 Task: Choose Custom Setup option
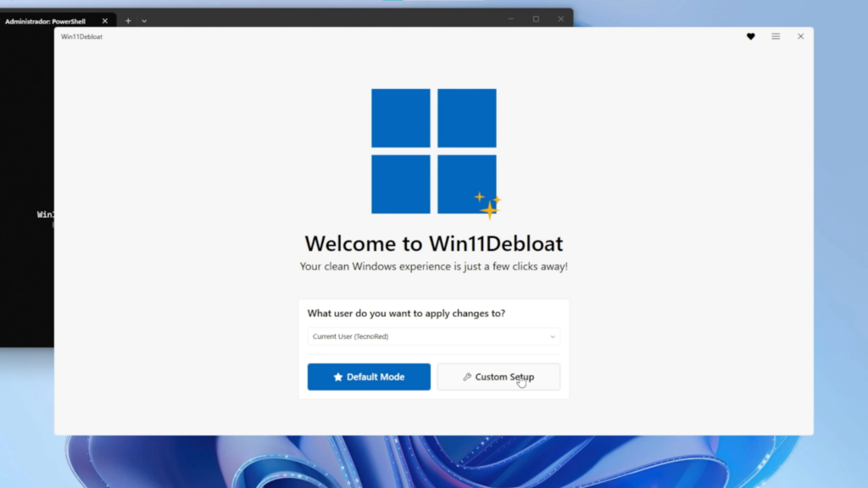click(x=498, y=377)
